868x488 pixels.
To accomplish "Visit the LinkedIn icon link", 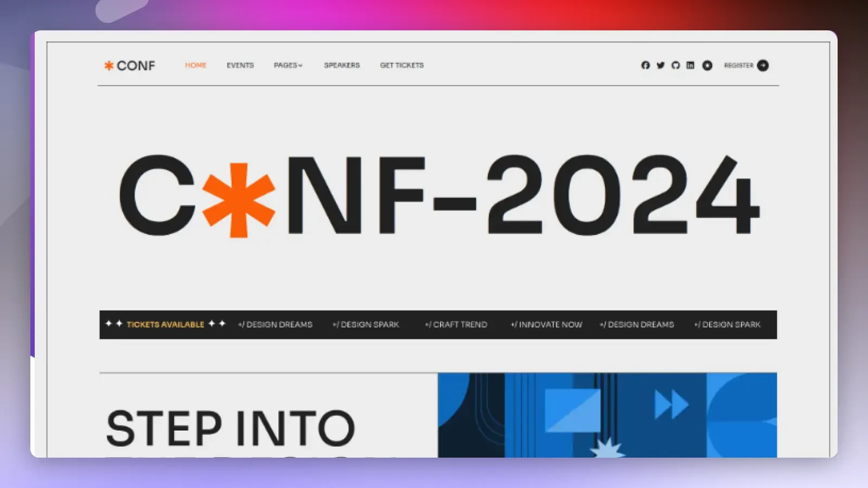I will pos(690,65).
